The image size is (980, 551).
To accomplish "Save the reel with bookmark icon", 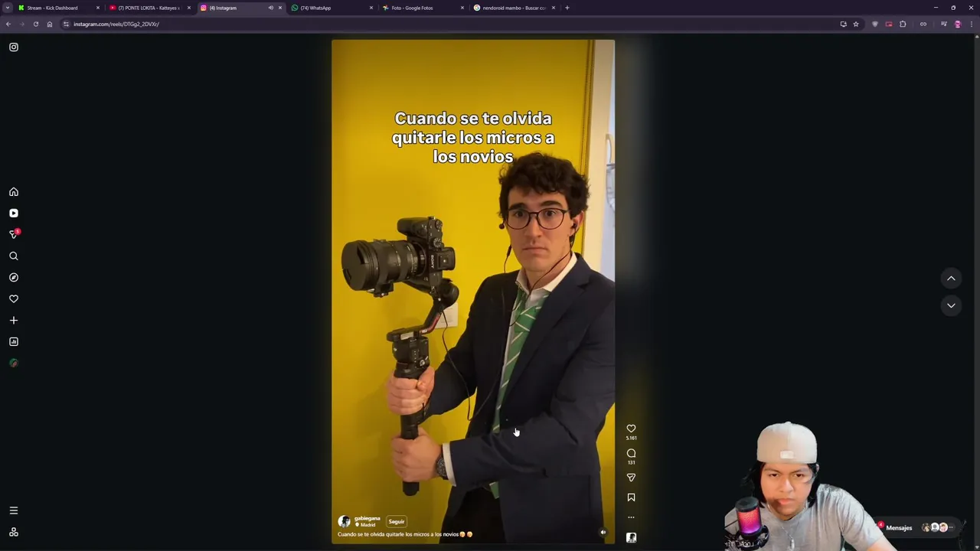I will [631, 497].
